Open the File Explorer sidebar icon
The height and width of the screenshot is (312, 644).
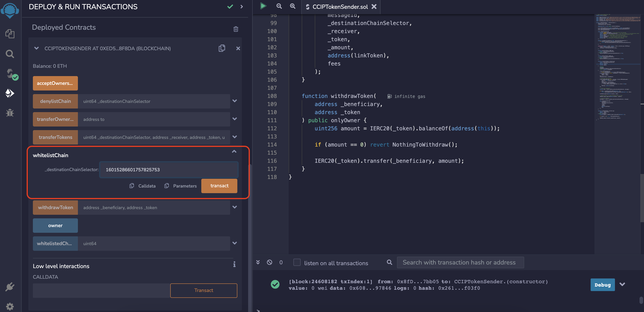(x=10, y=34)
